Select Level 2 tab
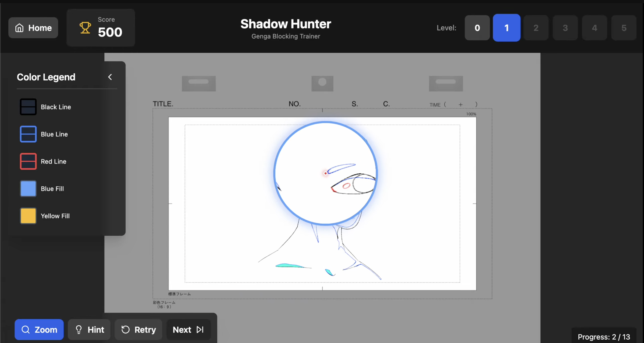Screen dimensions: 644x343 click(x=536, y=28)
